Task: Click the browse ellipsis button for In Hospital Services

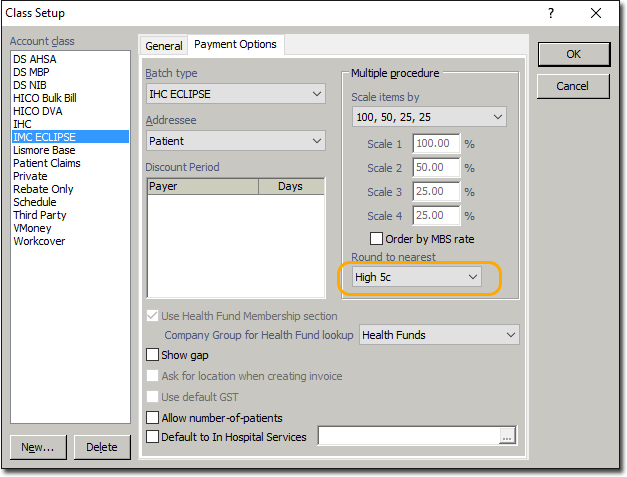Action: 507,436
